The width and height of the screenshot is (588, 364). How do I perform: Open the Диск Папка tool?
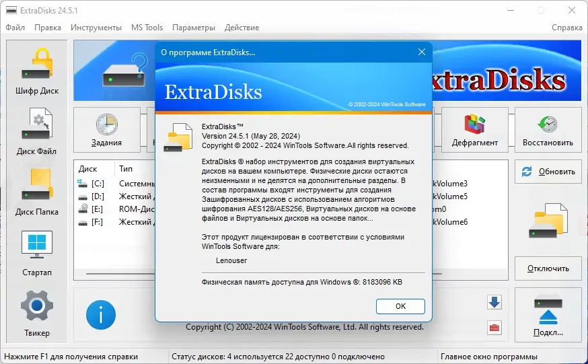37,192
